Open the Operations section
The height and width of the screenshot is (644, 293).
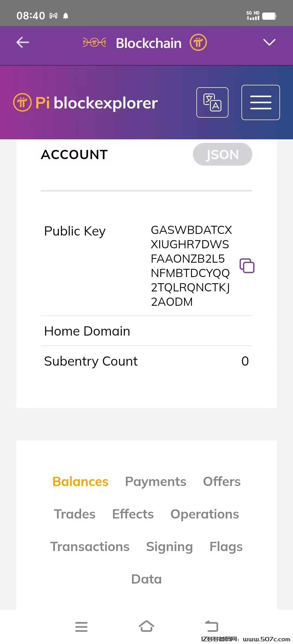pyautogui.click(x=205, y=514)
